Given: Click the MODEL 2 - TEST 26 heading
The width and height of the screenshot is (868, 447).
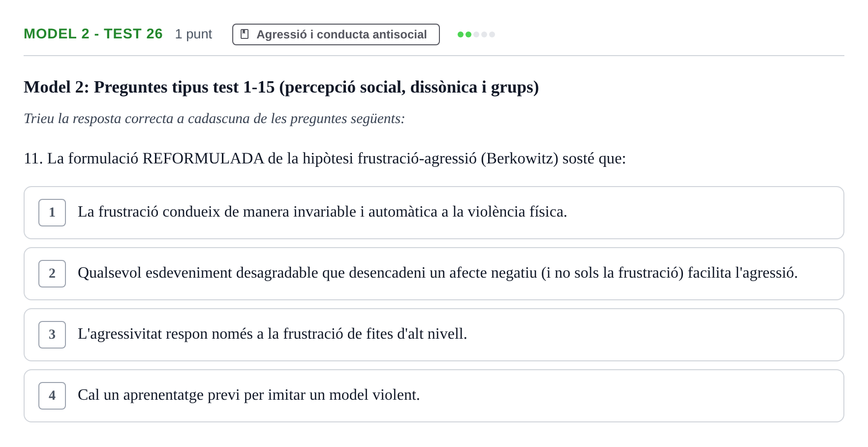Looking at the screenshot, I should click(x=93, y=34).
